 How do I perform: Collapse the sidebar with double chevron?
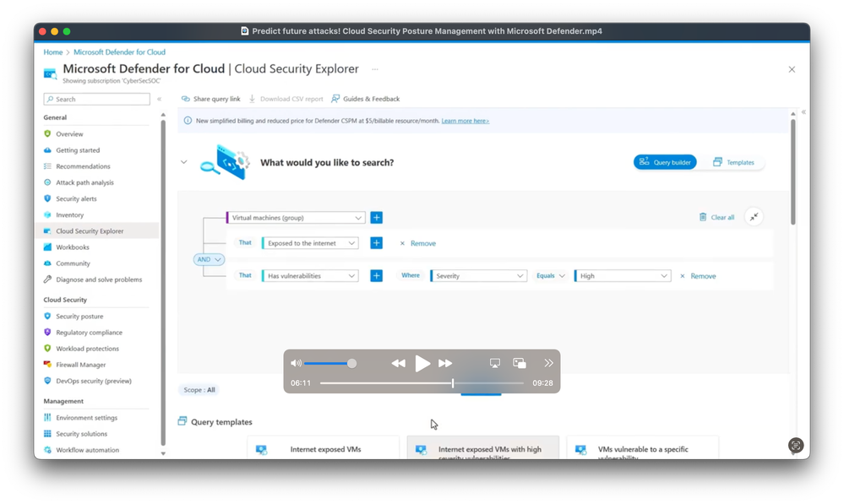coord(160,99)
